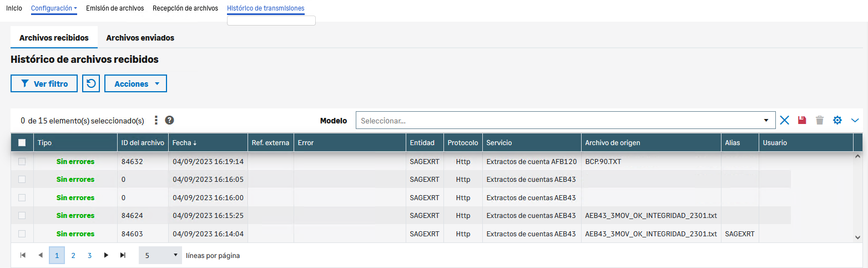868x268 pixels.
Task: Select the checkbox for file ID 84603
Action: (22, 234)
